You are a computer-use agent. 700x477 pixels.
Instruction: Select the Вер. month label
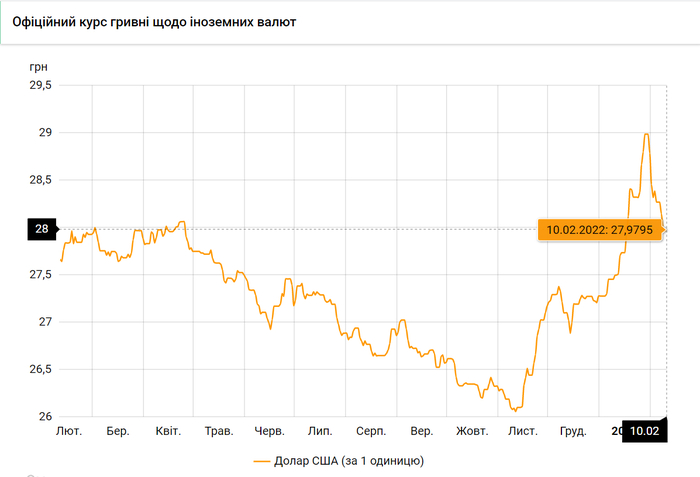tap(422, 431)
